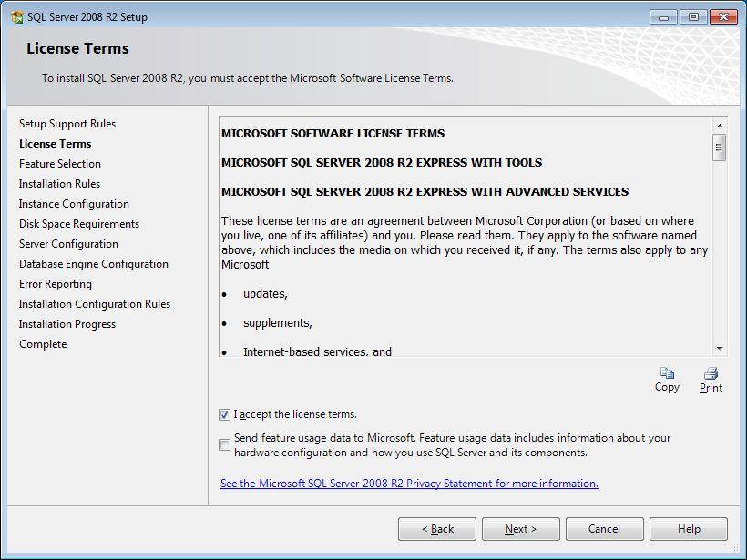Image resolution: width=747 pixels, height=560 pixels.
Task: Click the license text scrollbar thumb
Action: tap(720, 148)
